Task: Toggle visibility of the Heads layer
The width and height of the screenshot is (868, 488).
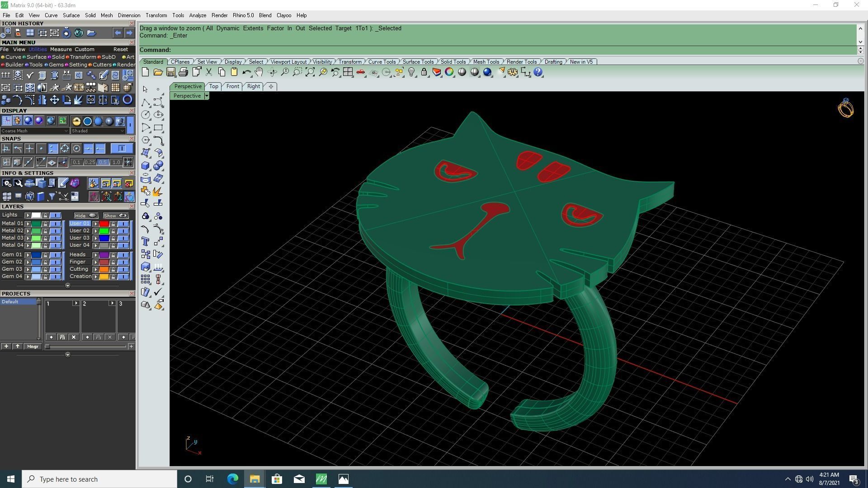Action: tap(123, 255)
